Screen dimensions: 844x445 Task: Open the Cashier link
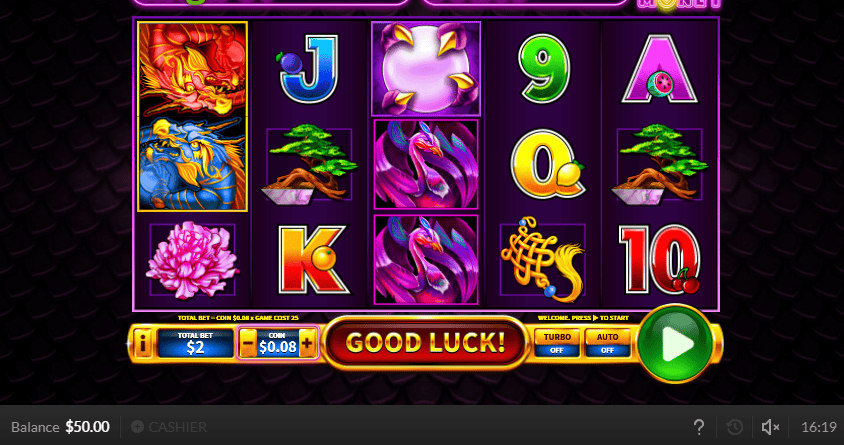[x=169, y=427]
